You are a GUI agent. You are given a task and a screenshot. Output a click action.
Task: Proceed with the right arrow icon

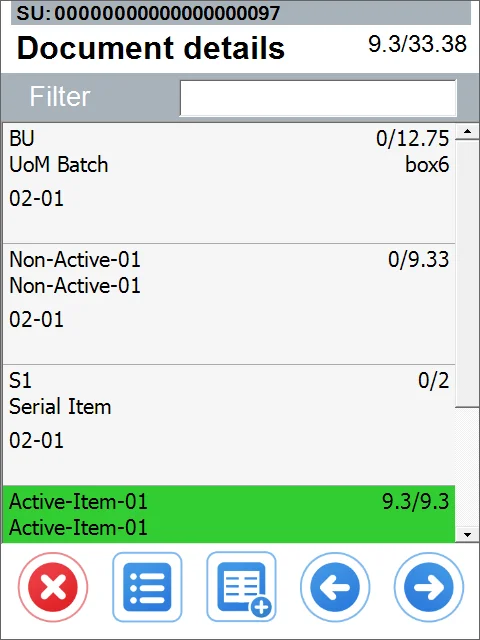[x=429, y=587]
